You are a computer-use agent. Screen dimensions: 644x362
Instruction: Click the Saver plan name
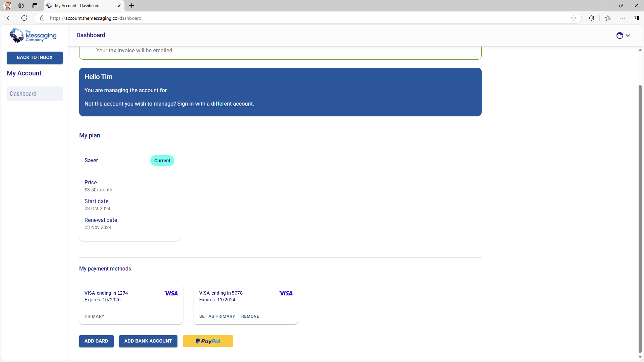pos(91,160)
